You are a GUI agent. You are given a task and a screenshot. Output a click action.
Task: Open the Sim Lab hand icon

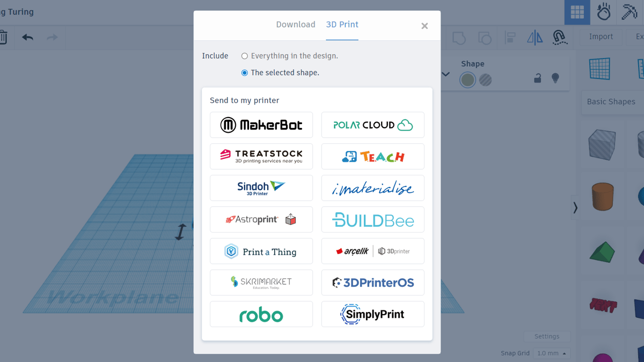pyautogui.click(x=604, y=12)
